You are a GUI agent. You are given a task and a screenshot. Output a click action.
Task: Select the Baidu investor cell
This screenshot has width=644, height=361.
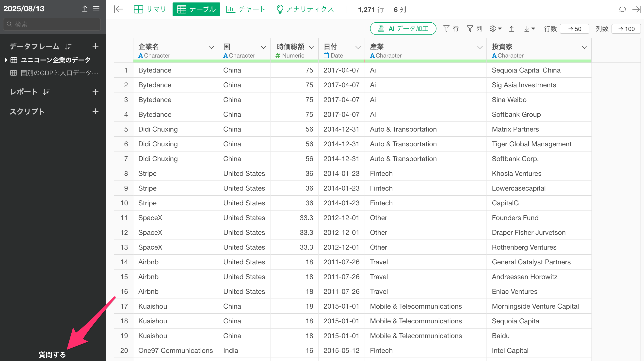click(x=539, y=336)
